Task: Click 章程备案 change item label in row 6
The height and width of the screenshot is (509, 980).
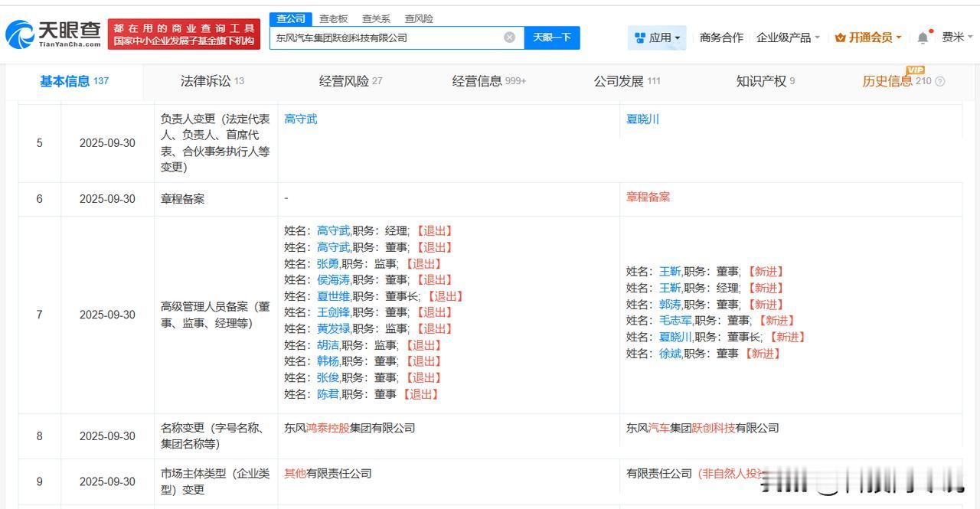Action: click(182, 199)
